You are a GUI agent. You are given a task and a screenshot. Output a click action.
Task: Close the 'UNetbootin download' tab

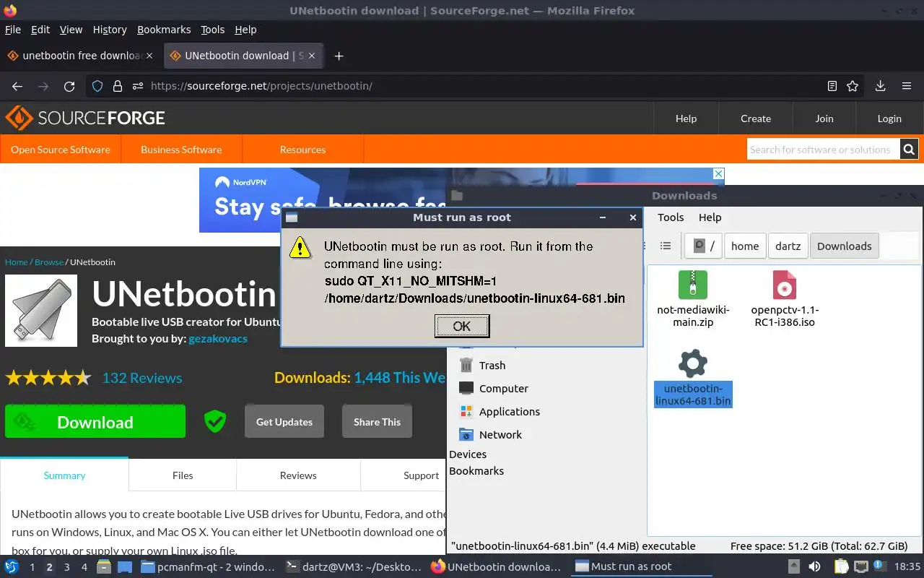pos(312,56)
